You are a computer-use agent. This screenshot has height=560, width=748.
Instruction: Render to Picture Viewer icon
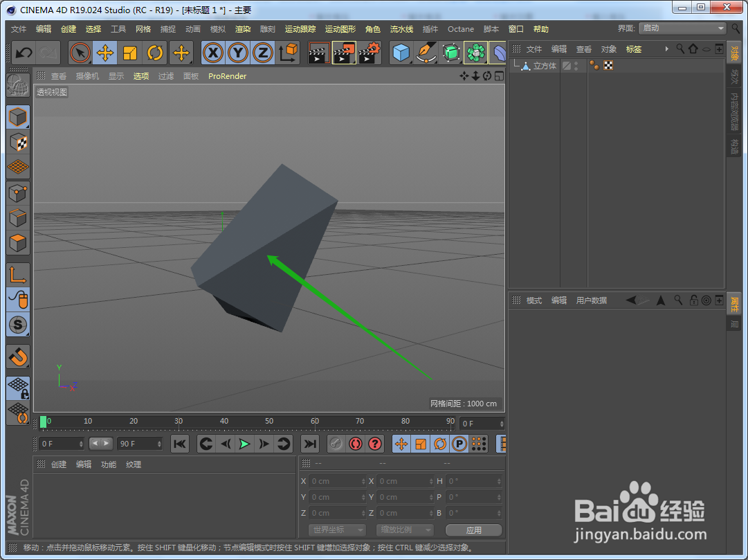click(x=344, y=53)
